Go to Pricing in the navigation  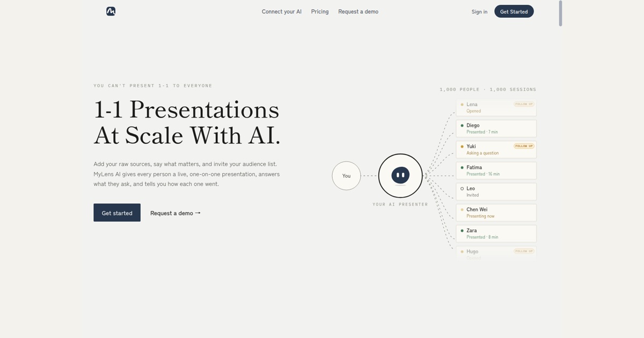(320, 11)
